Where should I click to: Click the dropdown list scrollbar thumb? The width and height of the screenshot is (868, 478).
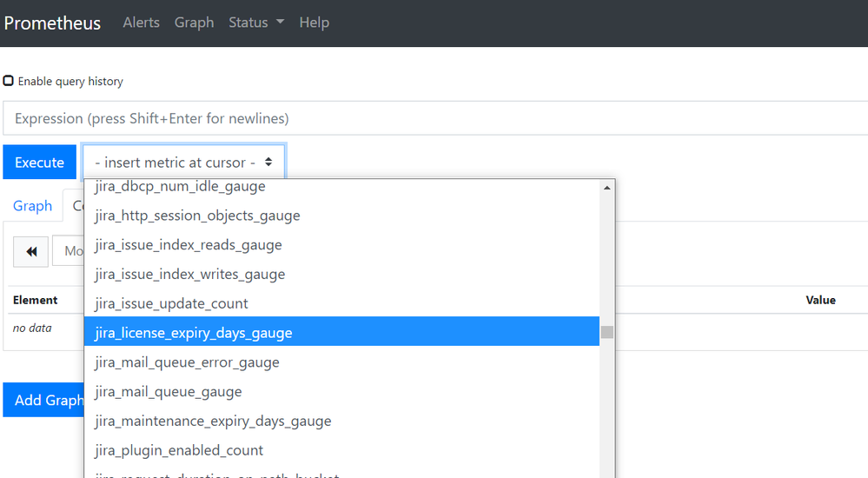click(607, 332)
